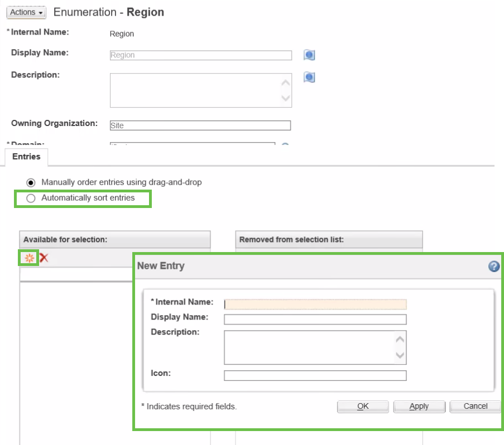Viewport: 504px width, 445px height.
Task: Click New Entry description scroll-up arrow
Action: coord(400,340)
